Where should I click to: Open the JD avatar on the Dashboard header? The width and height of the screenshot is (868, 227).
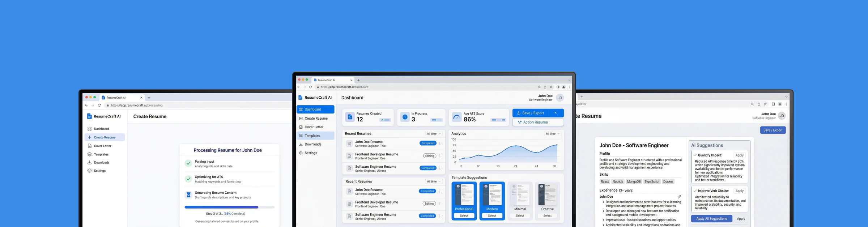pyautogui.click(x=559, y=98)
